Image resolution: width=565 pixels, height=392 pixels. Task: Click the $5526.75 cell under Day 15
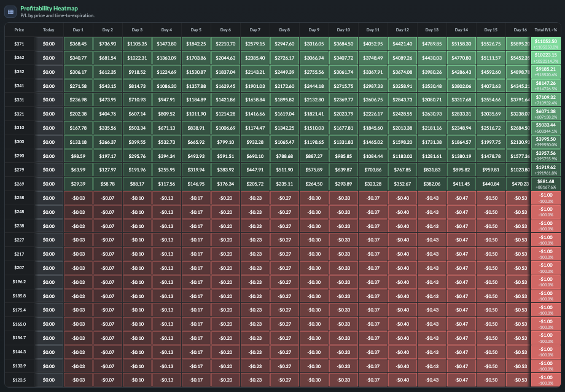click(x=491, y=44)
